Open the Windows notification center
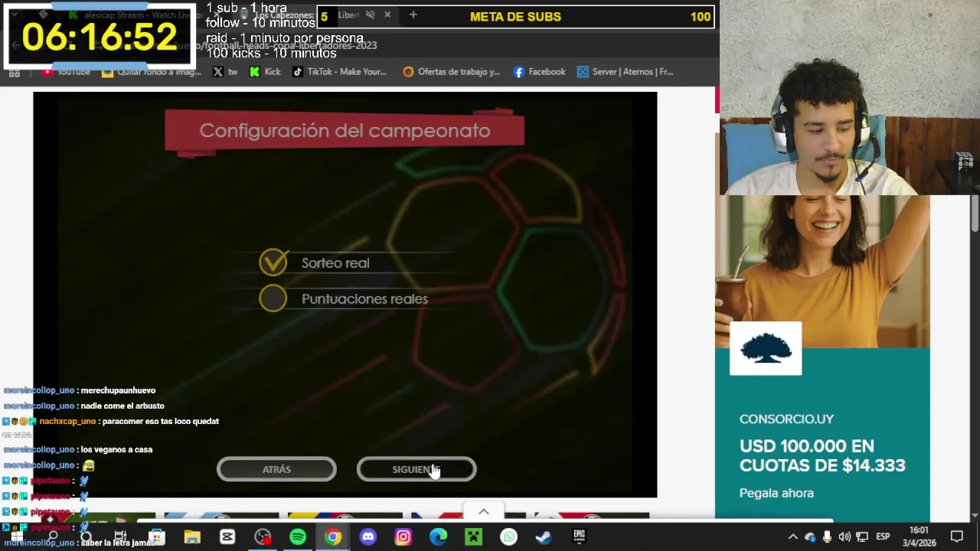This screenshot has height=551, width=980. pyautogui.click(x=957, y=537)
